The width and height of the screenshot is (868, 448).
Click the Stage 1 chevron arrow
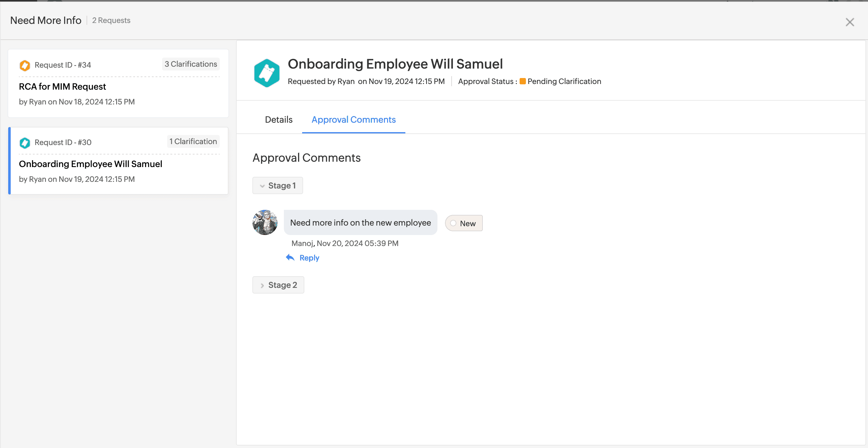click(262, 186)
